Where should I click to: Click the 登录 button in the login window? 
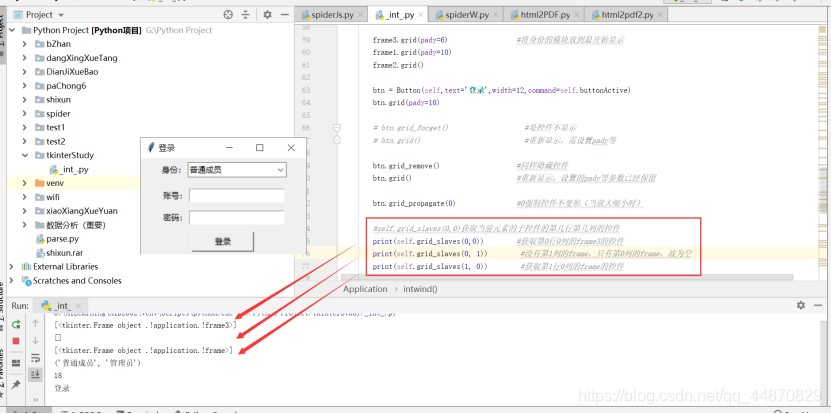pos(223,242)
